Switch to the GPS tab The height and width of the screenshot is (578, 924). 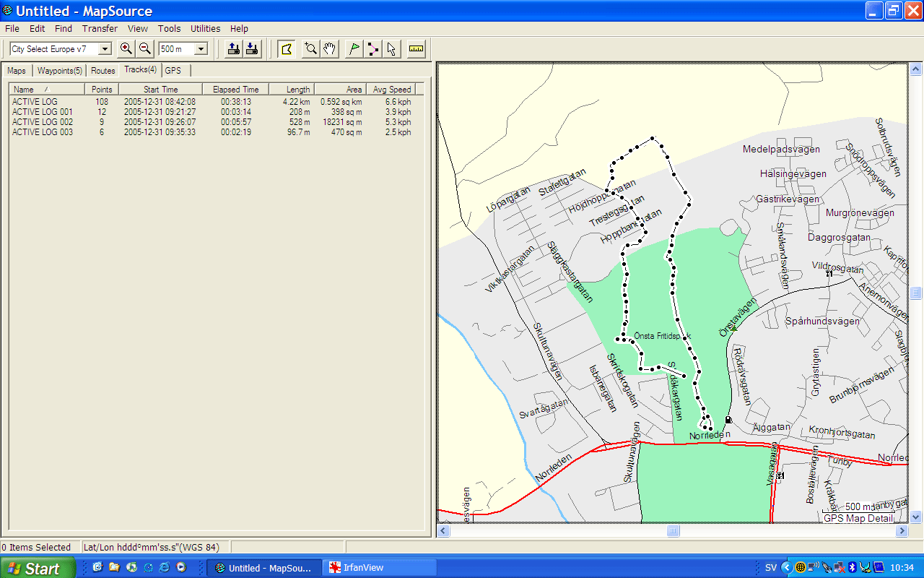click(x=173, y=71)
